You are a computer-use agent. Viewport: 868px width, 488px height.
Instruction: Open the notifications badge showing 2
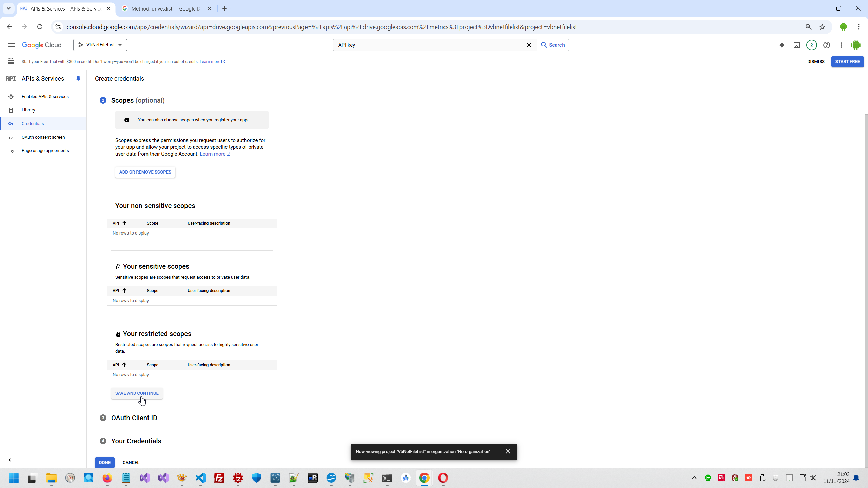pyautogui.click(x=811, y=45)
